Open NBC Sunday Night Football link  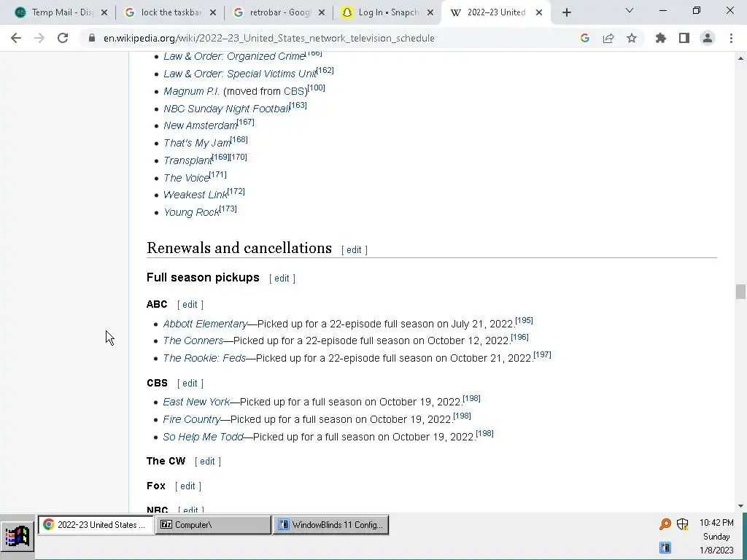click(226, 109)
